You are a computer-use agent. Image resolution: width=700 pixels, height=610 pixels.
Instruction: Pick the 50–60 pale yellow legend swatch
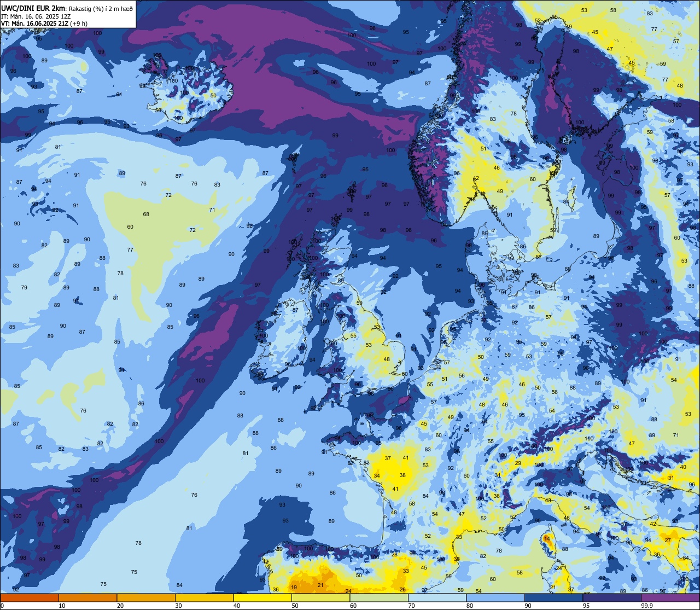pyautogui.click(x=320, y=597)
